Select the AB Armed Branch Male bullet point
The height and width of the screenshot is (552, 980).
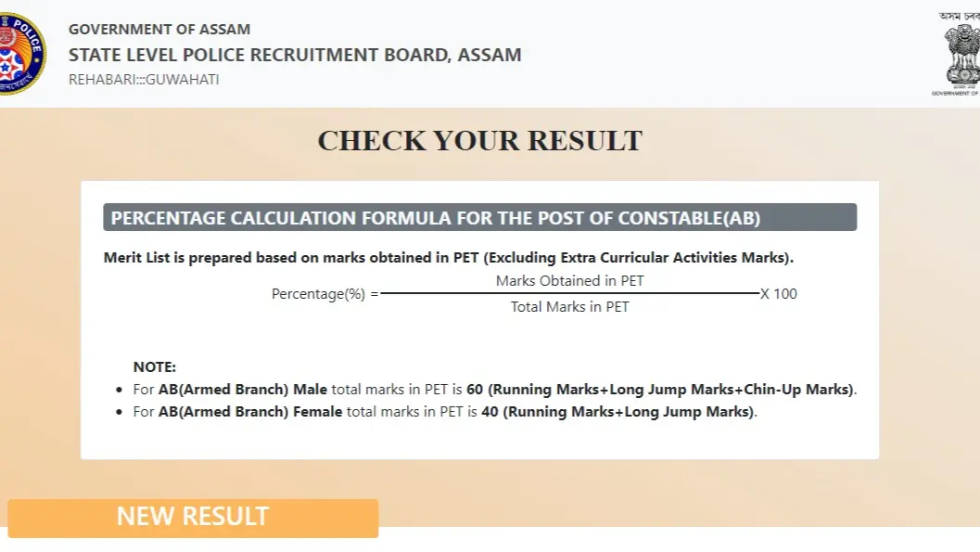pyautogui.click(x=495, y=389)
